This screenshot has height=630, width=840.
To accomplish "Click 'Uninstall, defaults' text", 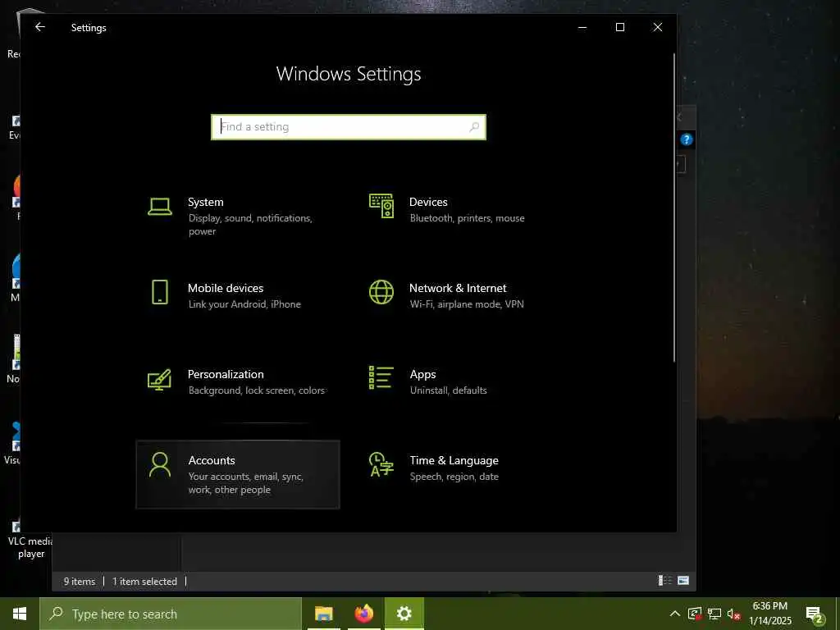I will click(x=449, y=390).
